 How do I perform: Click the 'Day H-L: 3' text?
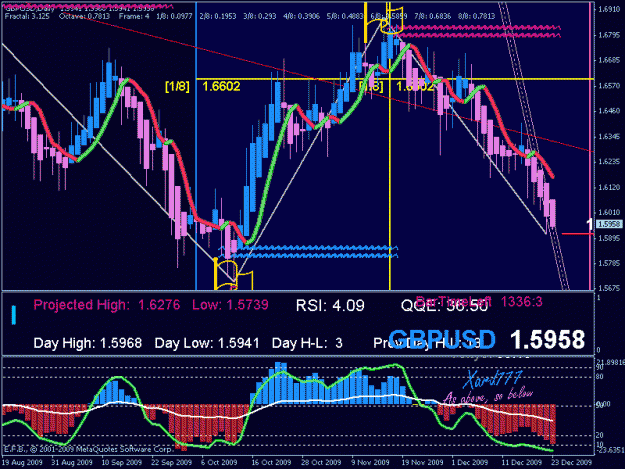tap(307, 343)
